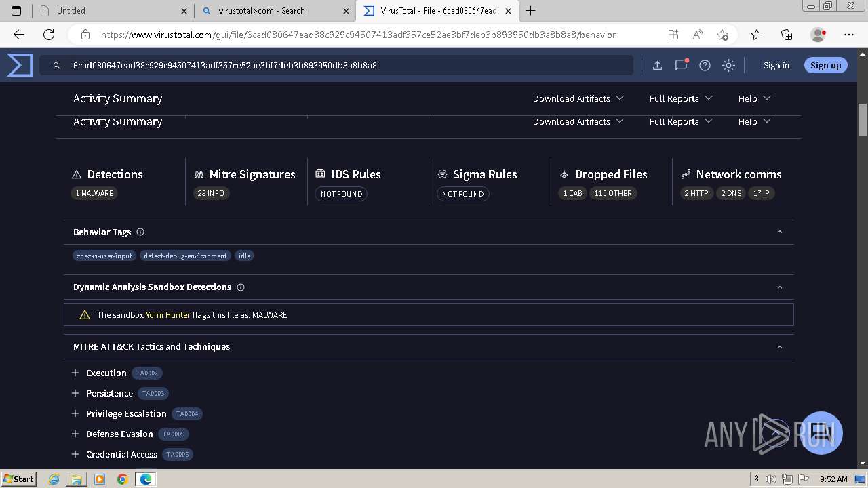This screenshot has height=488, width=868.
Task: Open a new browser tab with plus
Action: tap(530, 11)
